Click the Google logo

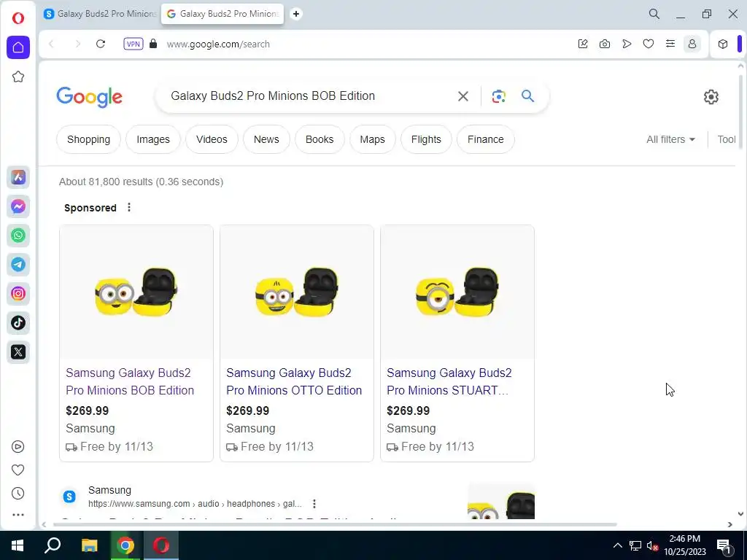[x=90, y=97]
